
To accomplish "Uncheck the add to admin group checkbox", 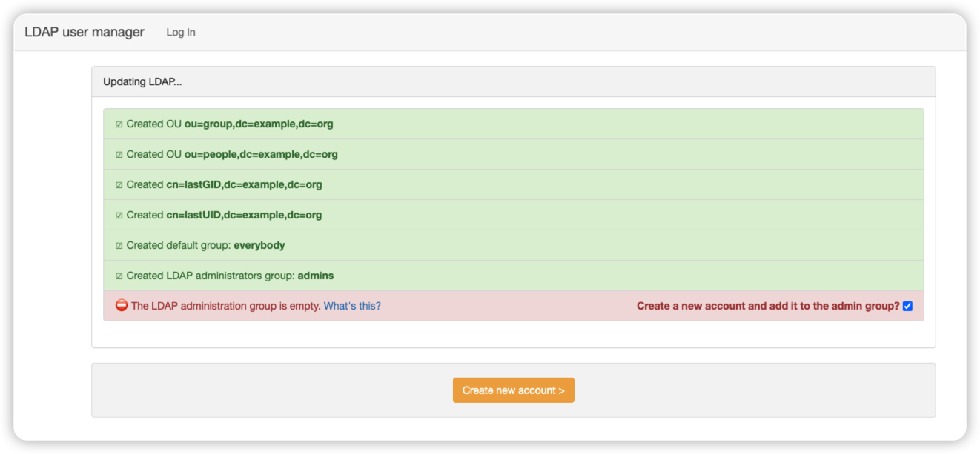I will pyautogui.click(x=907, y=306).
